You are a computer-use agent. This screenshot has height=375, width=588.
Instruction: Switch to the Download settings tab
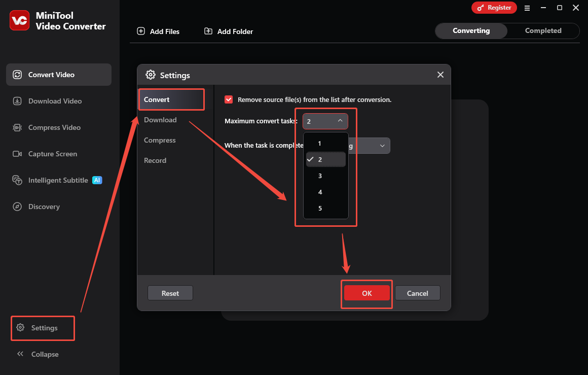pos(160,120)
